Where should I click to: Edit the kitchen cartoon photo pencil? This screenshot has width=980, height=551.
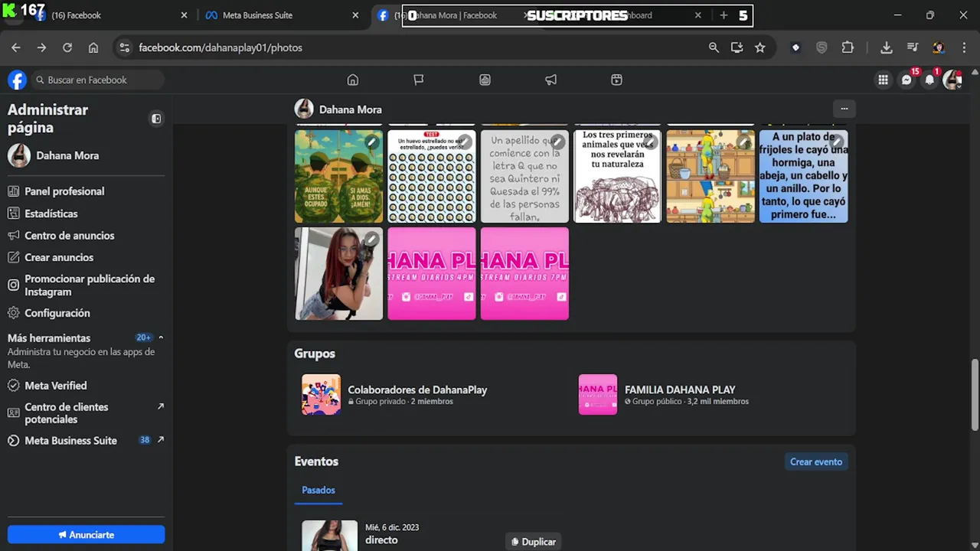click(x=744, y=142)
